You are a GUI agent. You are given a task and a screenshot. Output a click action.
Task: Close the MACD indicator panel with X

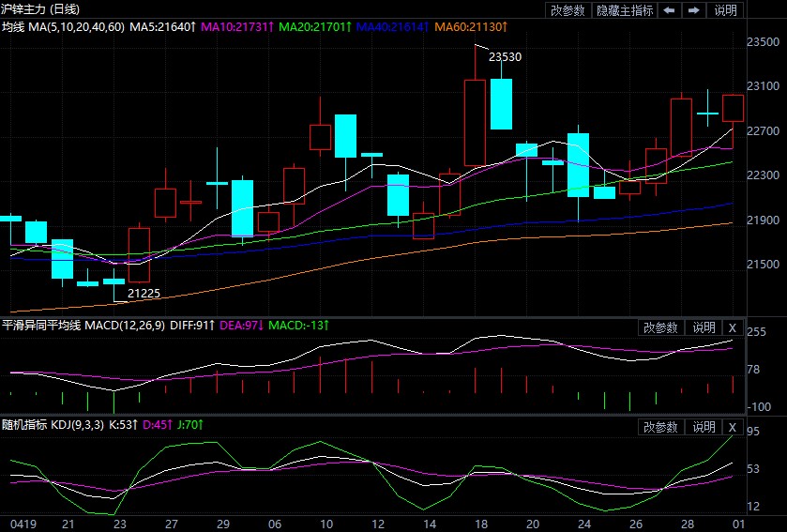click(733, 327)
